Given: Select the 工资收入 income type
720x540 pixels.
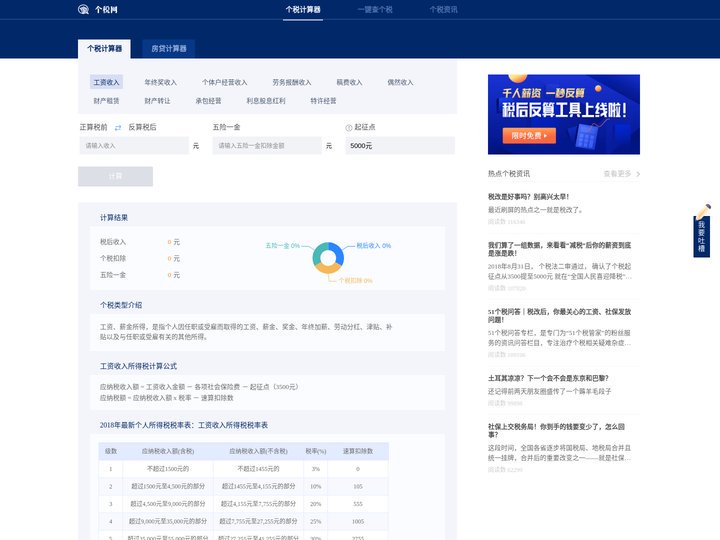Looking at the screenshot, I should 107,82.
